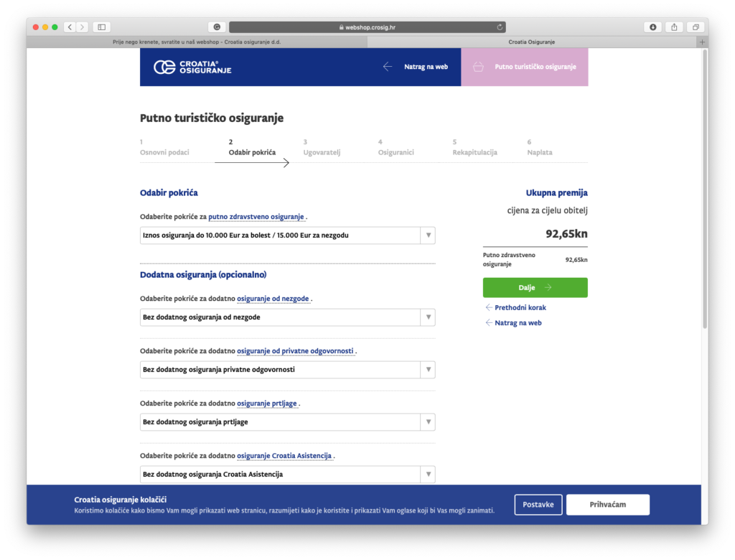Click the Prethodni korak link
The height and width of the screenshot is (560, 735).
[520, 307]
